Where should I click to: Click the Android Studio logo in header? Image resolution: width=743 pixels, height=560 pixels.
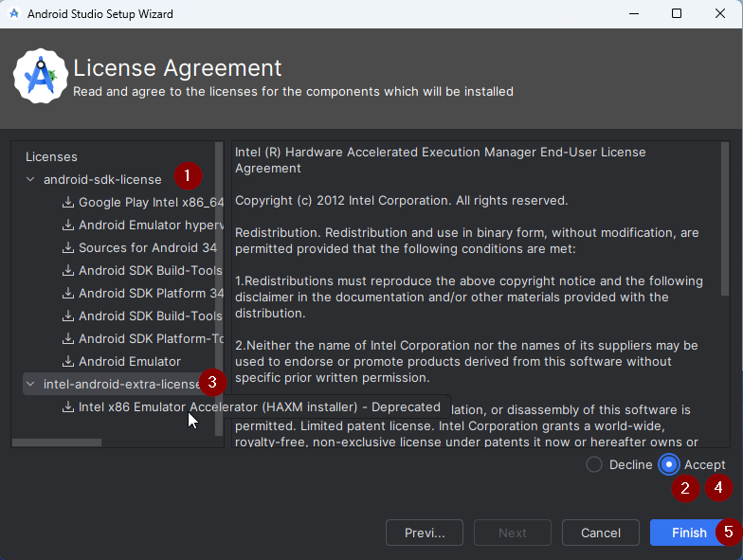(x=40, y=76)
